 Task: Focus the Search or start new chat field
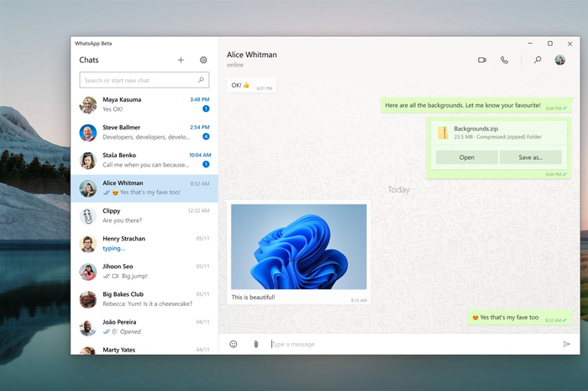coord(144,80)
